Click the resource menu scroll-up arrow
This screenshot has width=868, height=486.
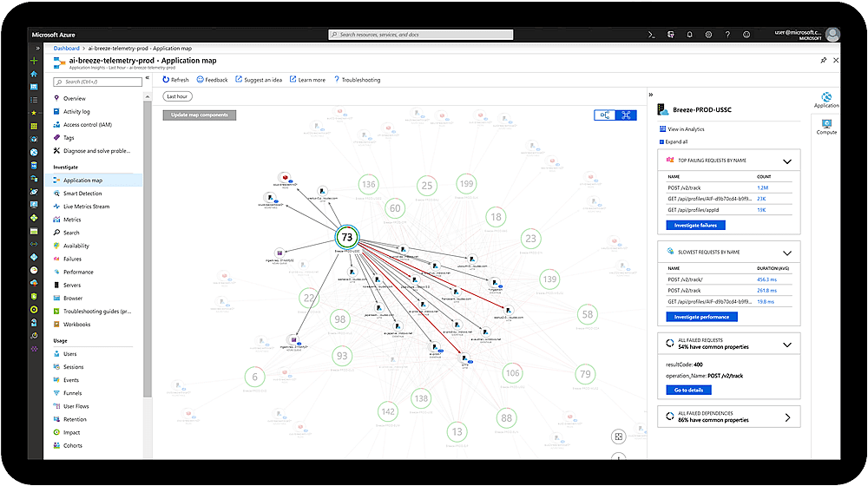[148, 97]
